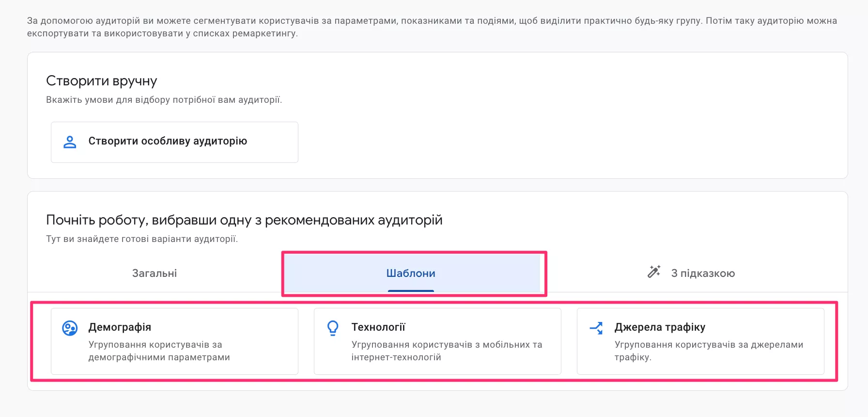Switch to the Шаблони tab
Screen dimensions: 868x417
click(x=411, y=273)
